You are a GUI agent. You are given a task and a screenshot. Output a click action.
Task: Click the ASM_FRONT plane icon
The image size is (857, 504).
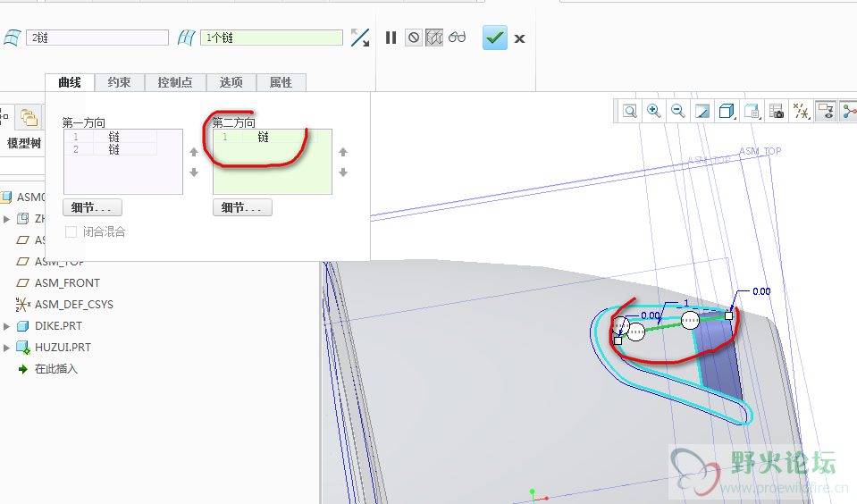(22, 283)
